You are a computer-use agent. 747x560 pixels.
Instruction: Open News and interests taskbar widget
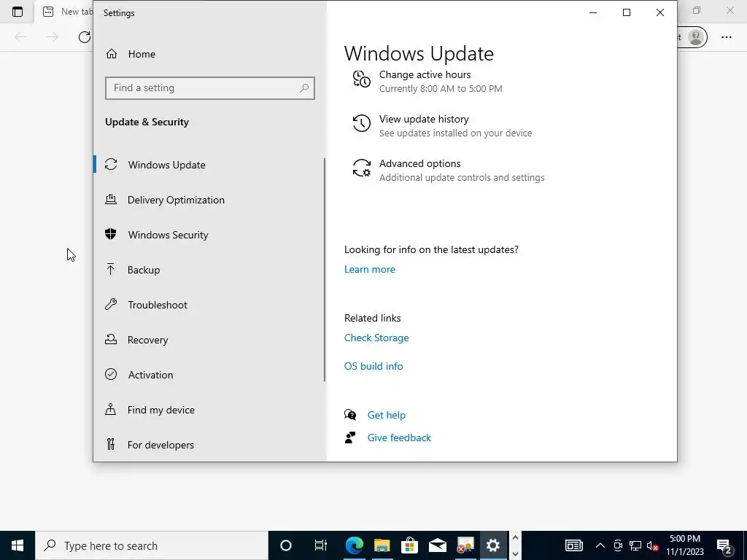[x=573, y=545]
